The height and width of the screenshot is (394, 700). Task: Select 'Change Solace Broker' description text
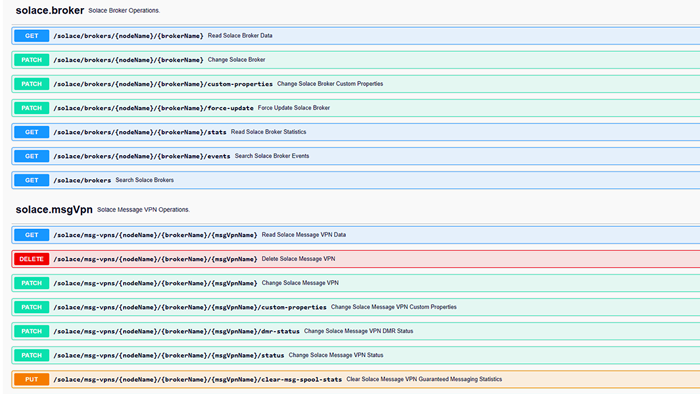(x=236, y=60)
